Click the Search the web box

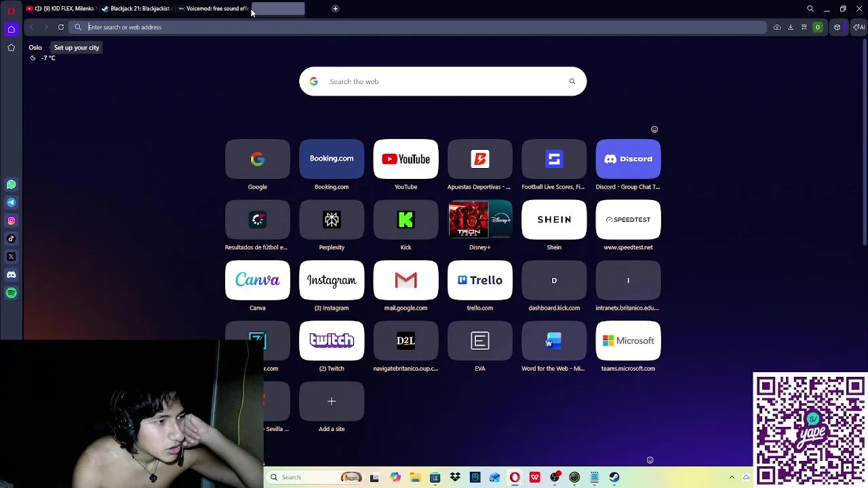pyautogui.click(x=443, y=81)
